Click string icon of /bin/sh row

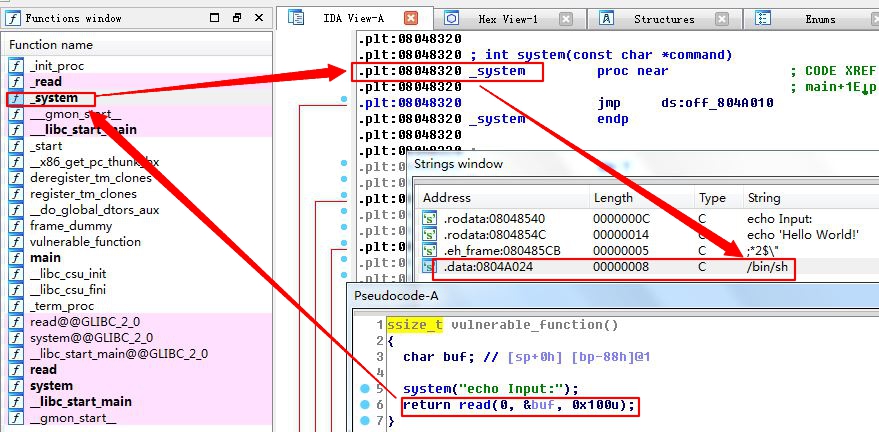coord(430,268)
